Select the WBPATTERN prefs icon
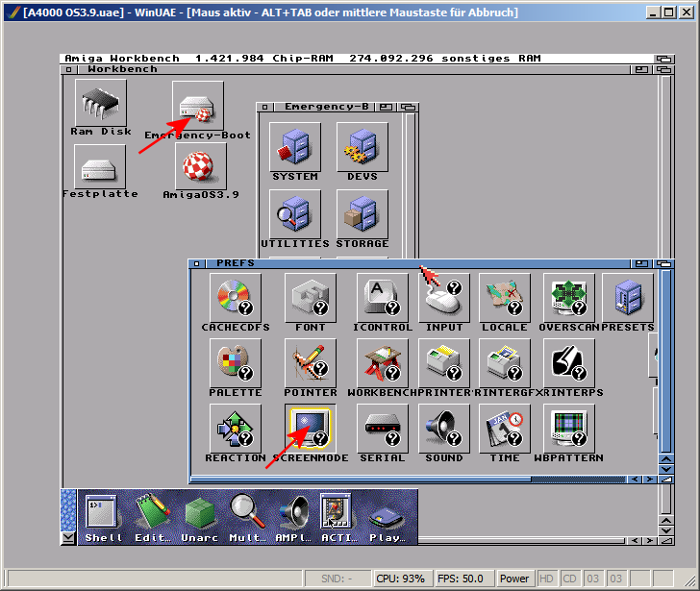The width and height of the screenshot is (700, 591). click(569, 429)
